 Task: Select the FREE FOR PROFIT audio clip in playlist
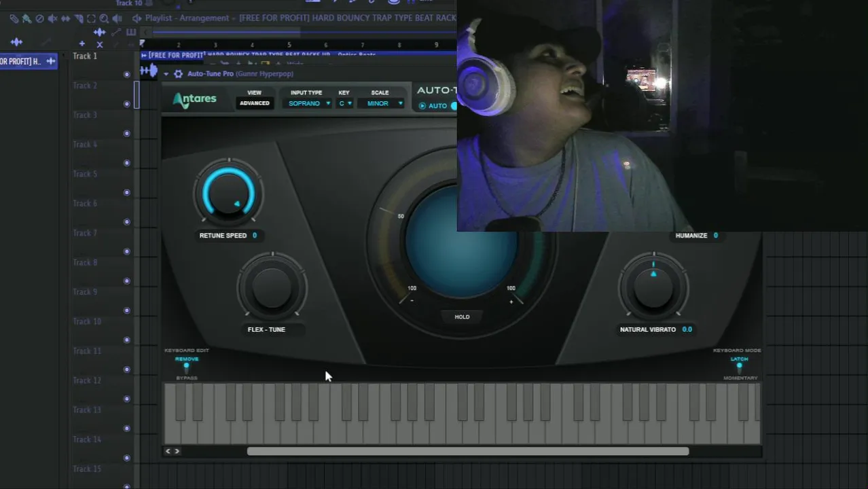[x=299, y=55]
